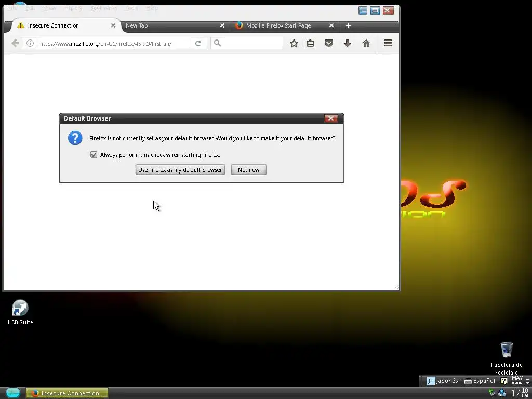Screen dimensions: 532x399
Task: Save page to Pocket
Action: pos(329,43)
